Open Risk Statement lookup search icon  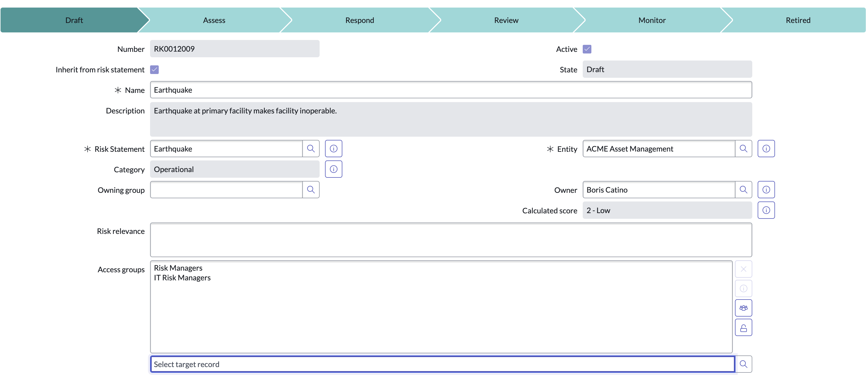point(311,149)
